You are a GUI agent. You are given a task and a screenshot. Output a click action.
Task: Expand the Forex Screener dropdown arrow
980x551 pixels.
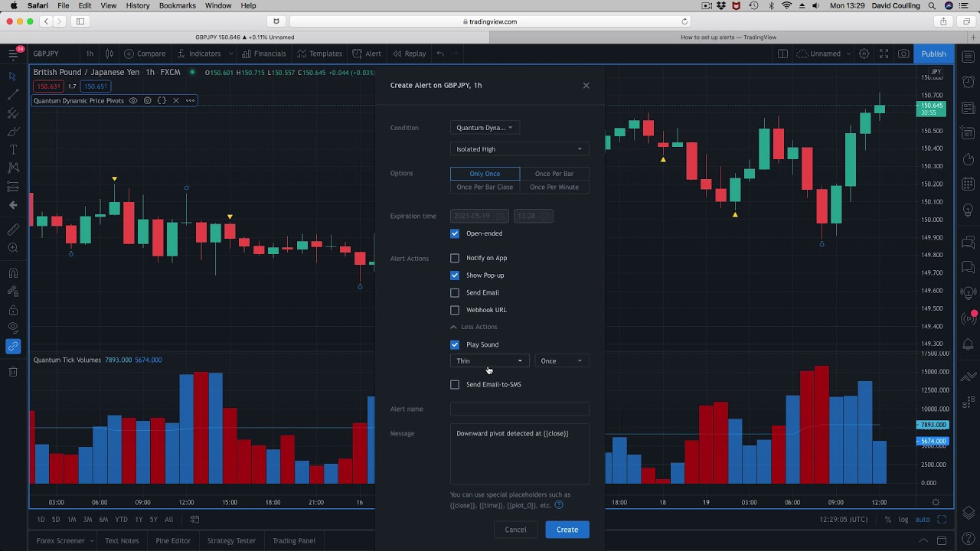pyautogui.click(x=91, y=540)
